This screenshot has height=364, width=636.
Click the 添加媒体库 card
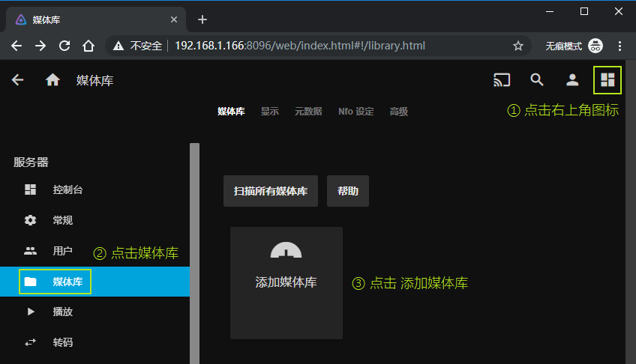tap(286, 282)
